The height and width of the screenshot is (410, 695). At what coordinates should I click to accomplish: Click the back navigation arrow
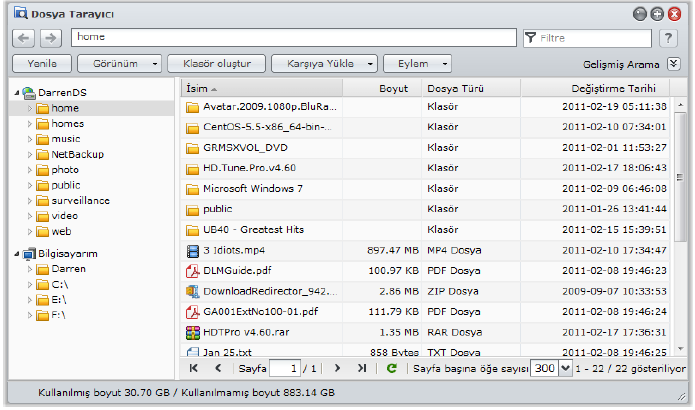[25, 38]
